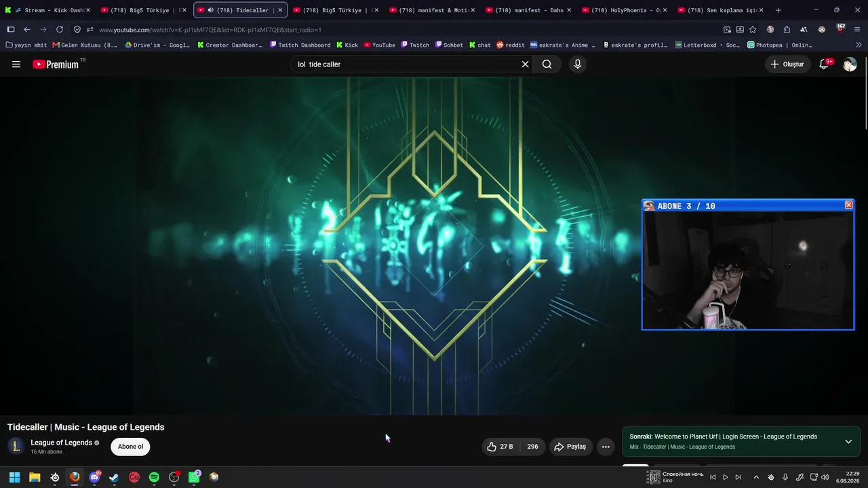Image resolution: width=868 pixels, height=488 pixels.
Task: Open the League of Legends channel avatar
Action: pos(16,447)
